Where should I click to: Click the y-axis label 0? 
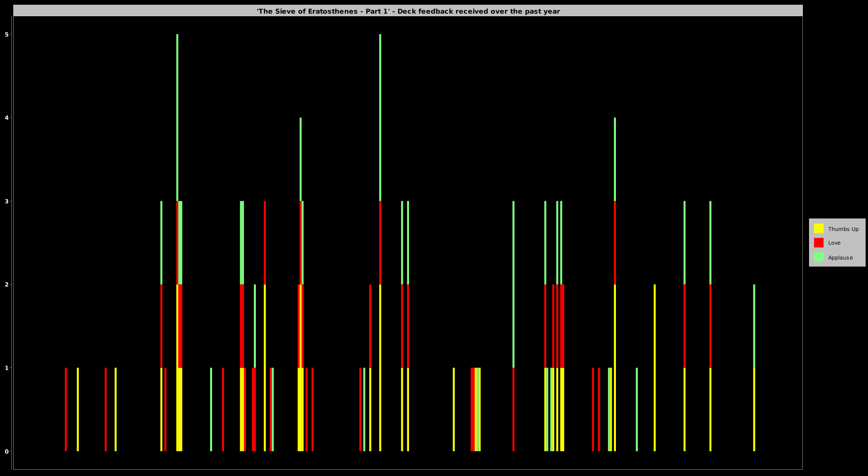[x=7, y=451]
